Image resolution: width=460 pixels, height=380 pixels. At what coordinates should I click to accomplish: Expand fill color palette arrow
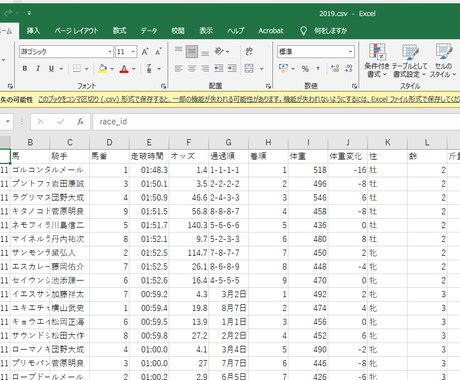pyautogui.click(x=112, y=69)
